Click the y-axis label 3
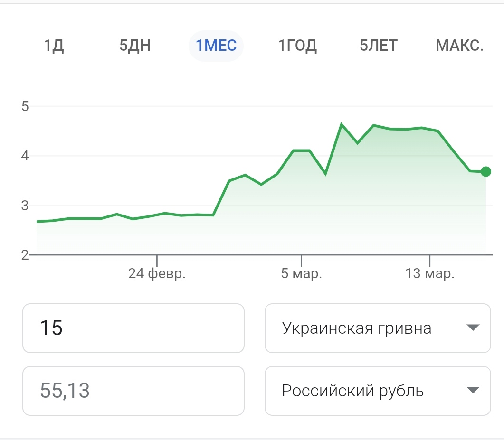Image resolution: width=504 pixels, height=440 pixels. [25, 206]
